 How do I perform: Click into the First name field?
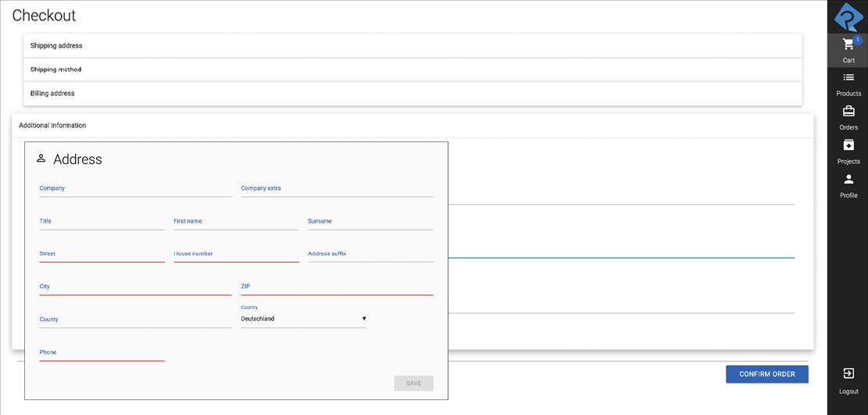click(236, 222)
